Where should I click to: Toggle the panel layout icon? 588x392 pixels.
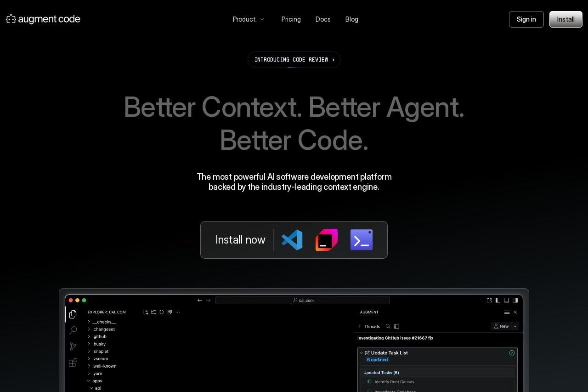click(x=506, y=300)
